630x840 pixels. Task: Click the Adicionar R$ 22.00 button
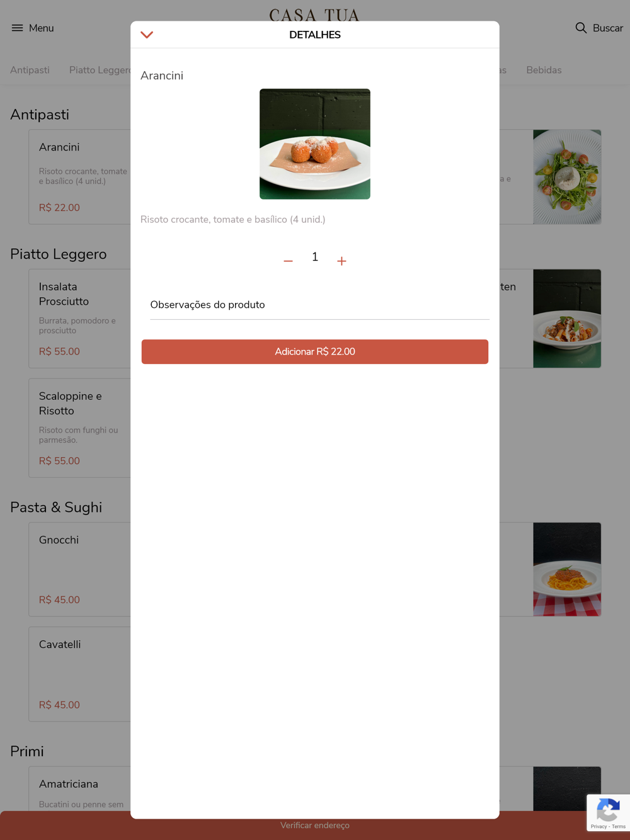click(315, 352)
